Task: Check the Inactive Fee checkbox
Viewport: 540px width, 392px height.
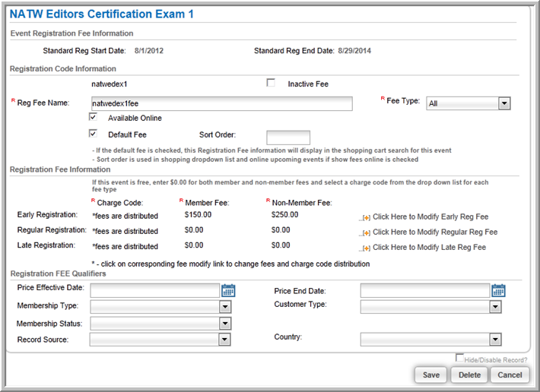Action: coord(271,83)
